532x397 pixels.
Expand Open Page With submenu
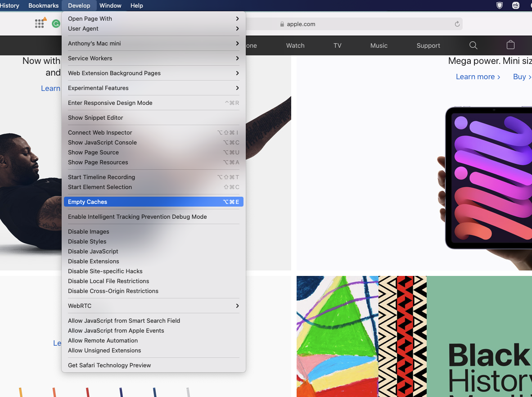coord(153,18)
